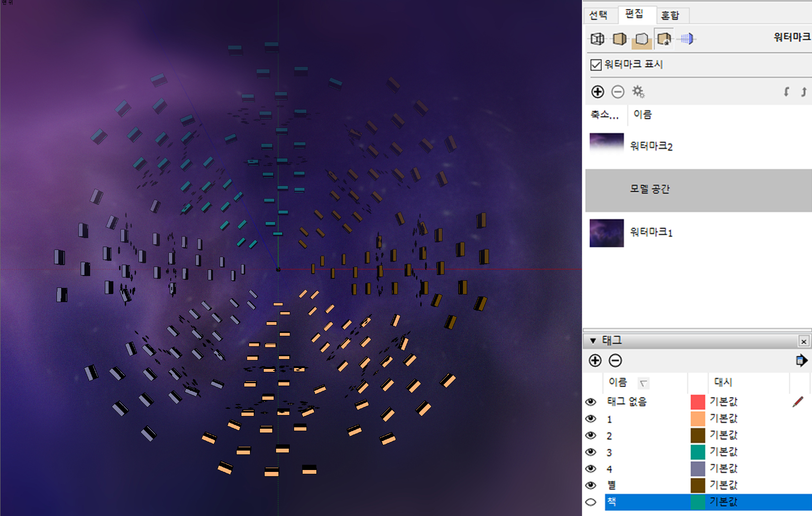The height and width of the screenshot is (516, 812).
Task: Hide the 별 tag with its eye icon
Action: (x=591, y=485)
